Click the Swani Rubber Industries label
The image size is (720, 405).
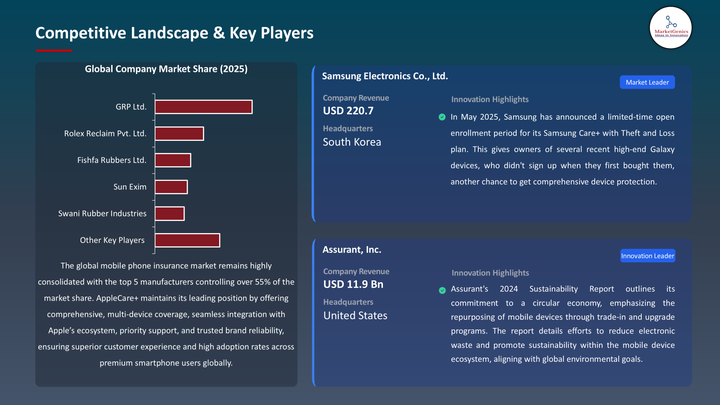point(102,213)
